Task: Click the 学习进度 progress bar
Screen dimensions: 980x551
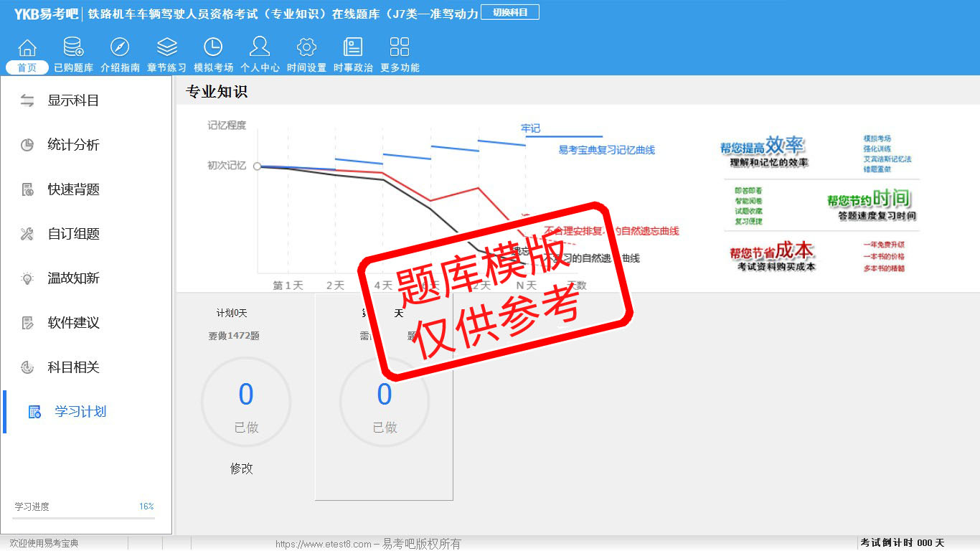Action: (84, 517)
